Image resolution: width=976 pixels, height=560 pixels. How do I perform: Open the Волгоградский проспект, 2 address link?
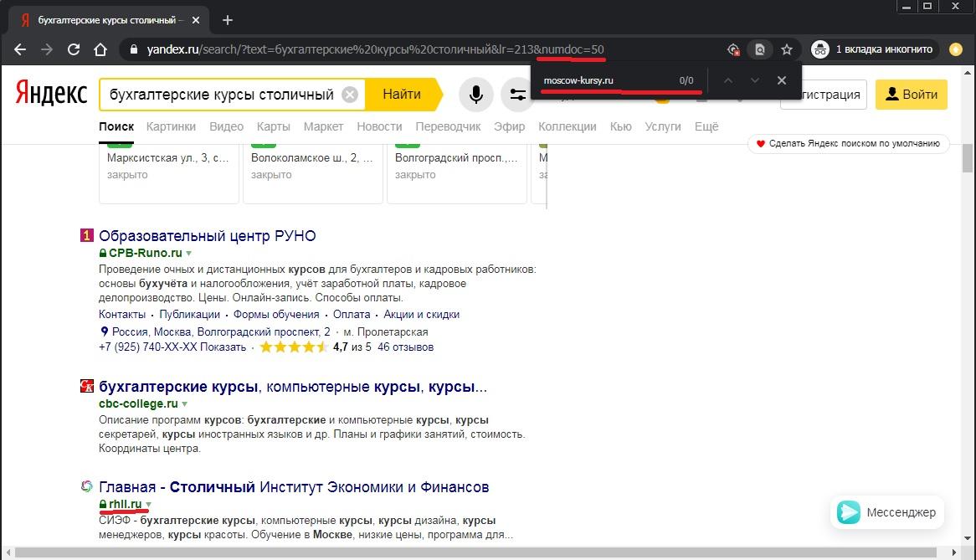(x=221, y=331)
